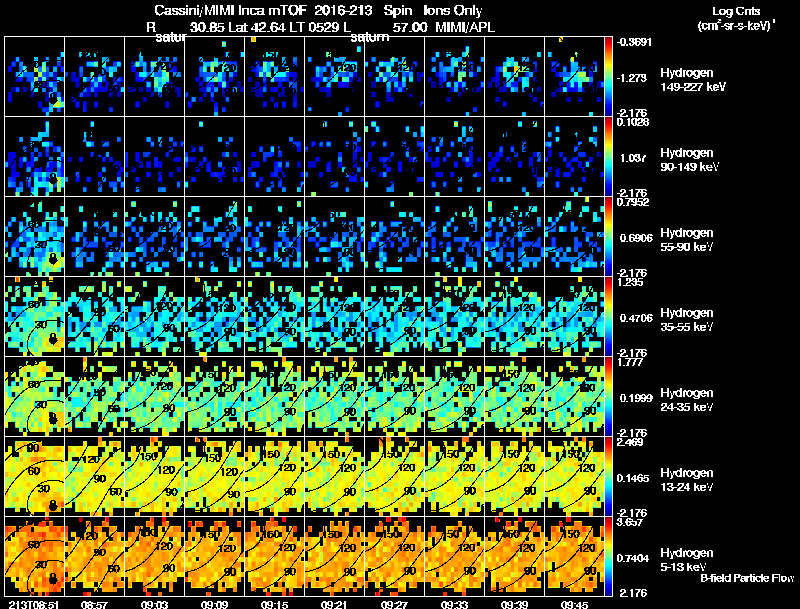
Task: Click the colorbar value "2.469"
Action: click(631, 442)
